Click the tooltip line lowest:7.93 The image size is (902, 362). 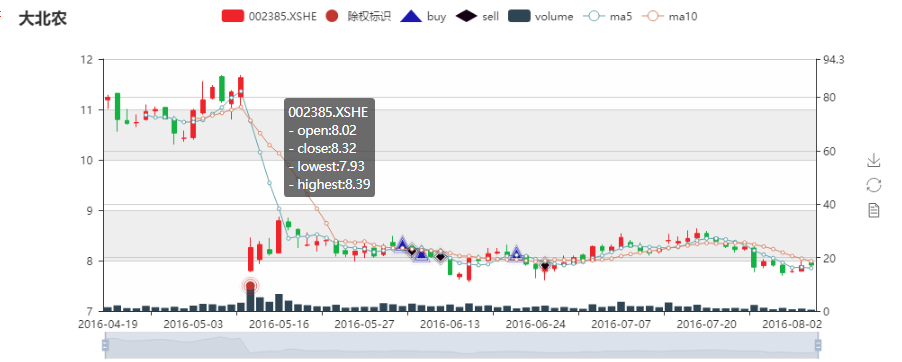click(326, 166)
